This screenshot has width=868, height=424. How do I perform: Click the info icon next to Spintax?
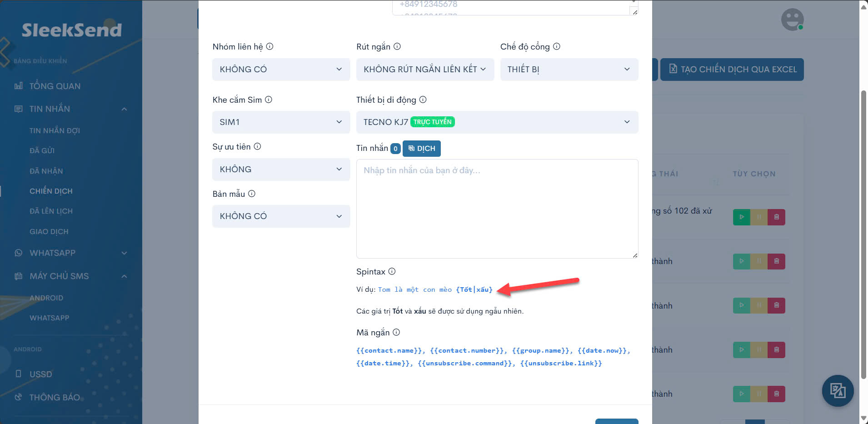[392, 271]
